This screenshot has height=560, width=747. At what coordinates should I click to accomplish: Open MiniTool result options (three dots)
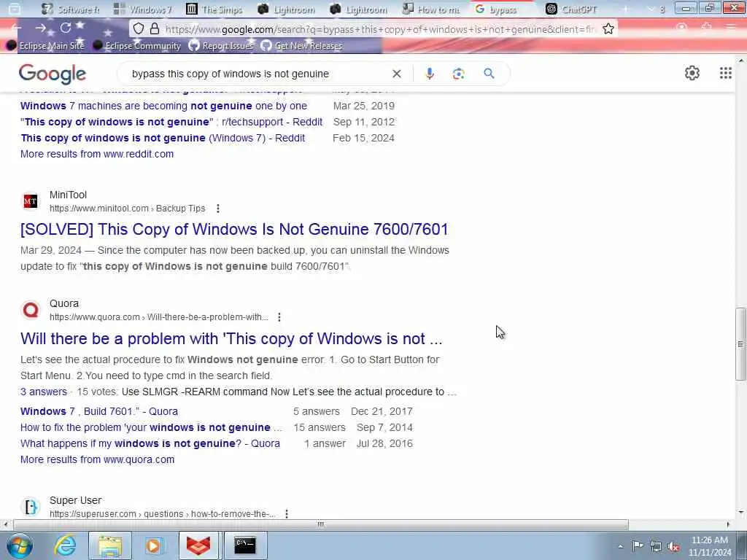pyautogui.click(x=217, y=209)
